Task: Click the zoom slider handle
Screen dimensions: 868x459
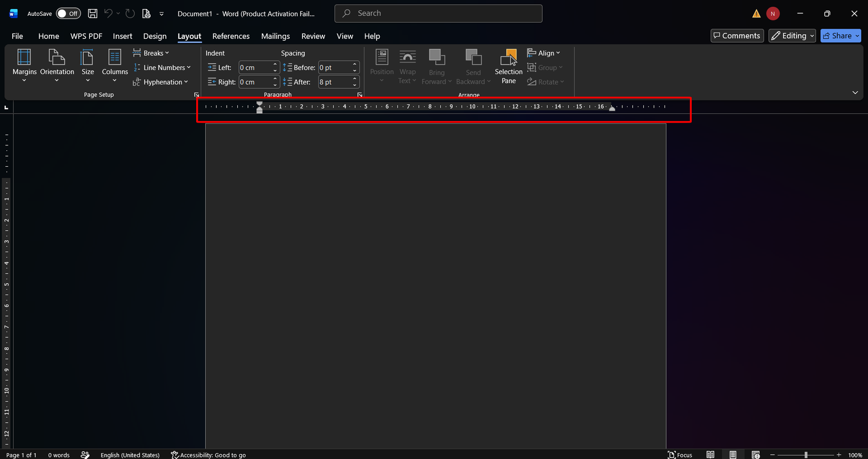Action: [x=805, y=455]
